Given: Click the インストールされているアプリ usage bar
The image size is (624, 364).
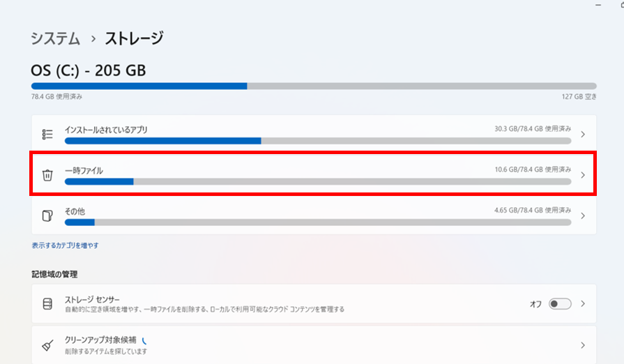Looking at the screenshot, I should point(318,141).
